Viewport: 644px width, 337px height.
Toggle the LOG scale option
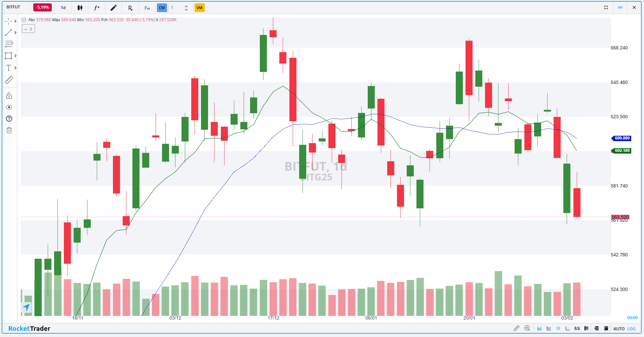click(632, 329)
